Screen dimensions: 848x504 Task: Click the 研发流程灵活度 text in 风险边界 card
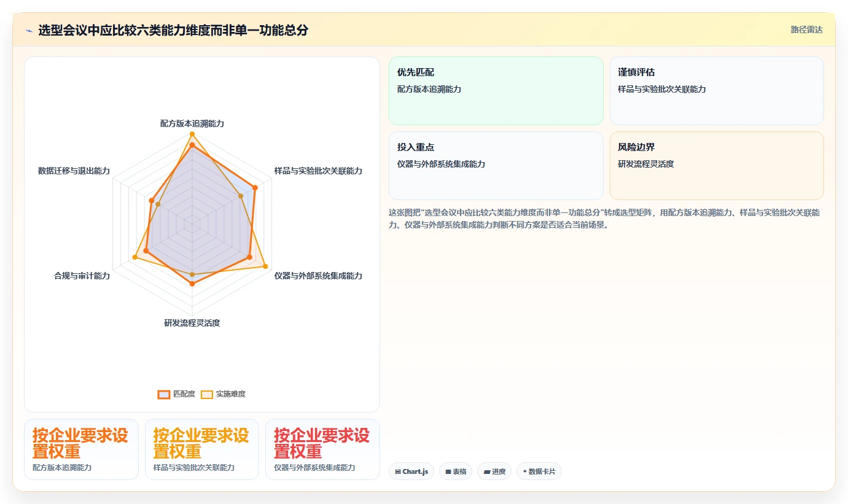click(x=646, y=164)
